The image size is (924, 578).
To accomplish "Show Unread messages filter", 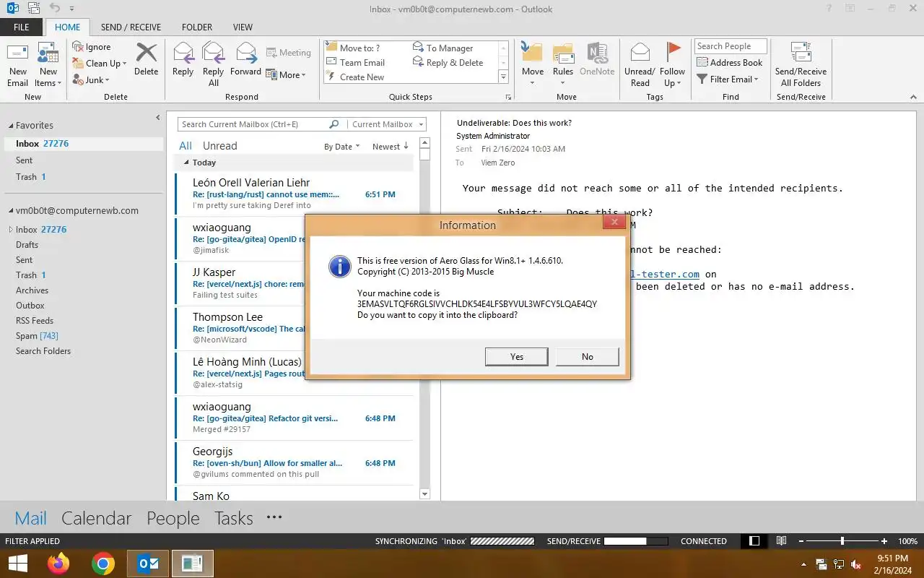I will pos(219,146).
